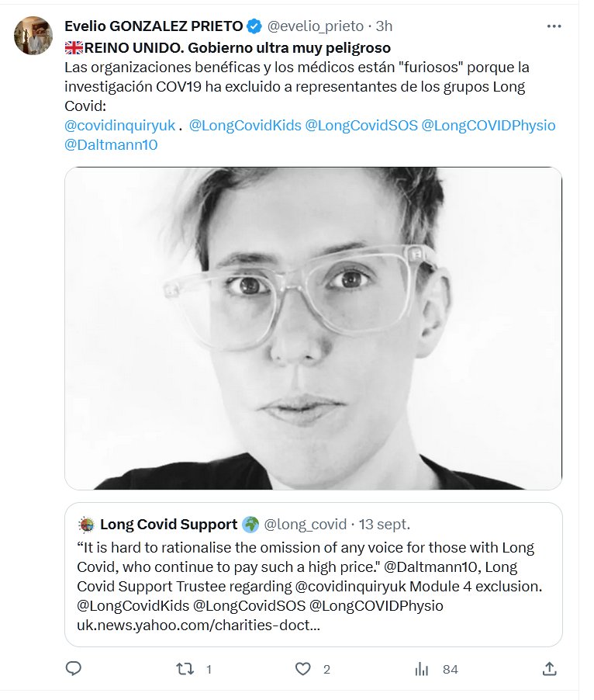Open the black-and-white portrait photo
Viewport: 594px width, 700px height.
click(313, 328)
